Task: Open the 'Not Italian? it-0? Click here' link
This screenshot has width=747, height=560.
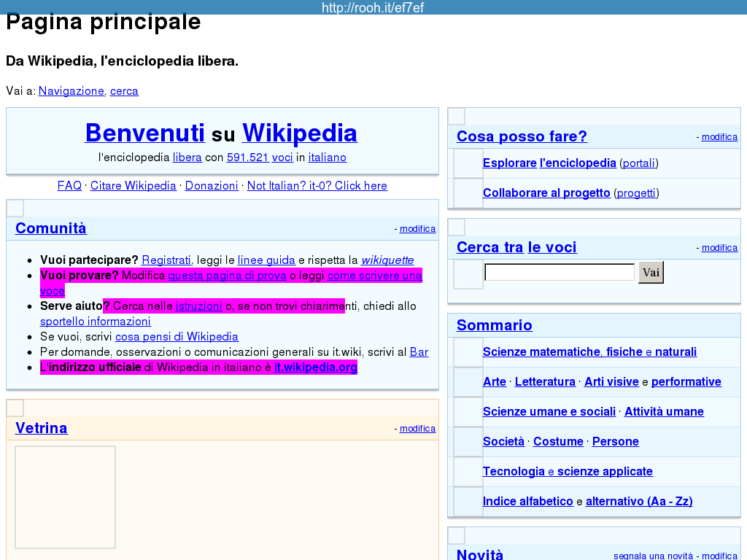Action: point(317,186)
